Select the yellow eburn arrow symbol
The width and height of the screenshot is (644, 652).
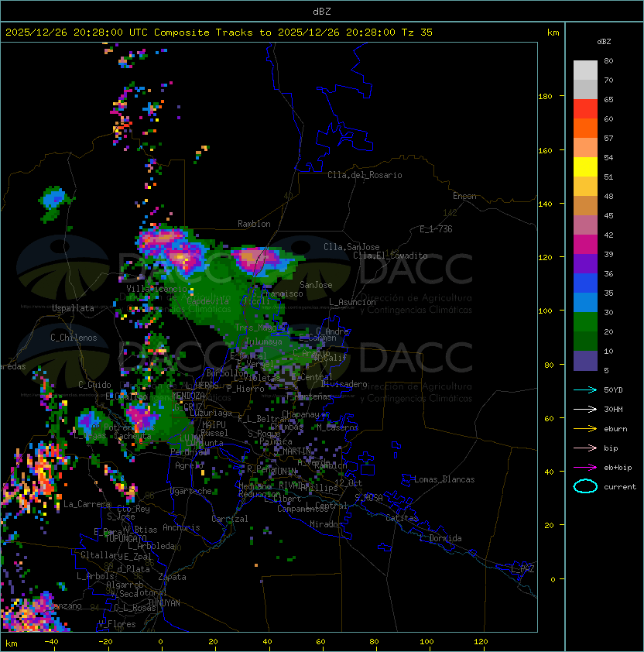pos(585,429)
